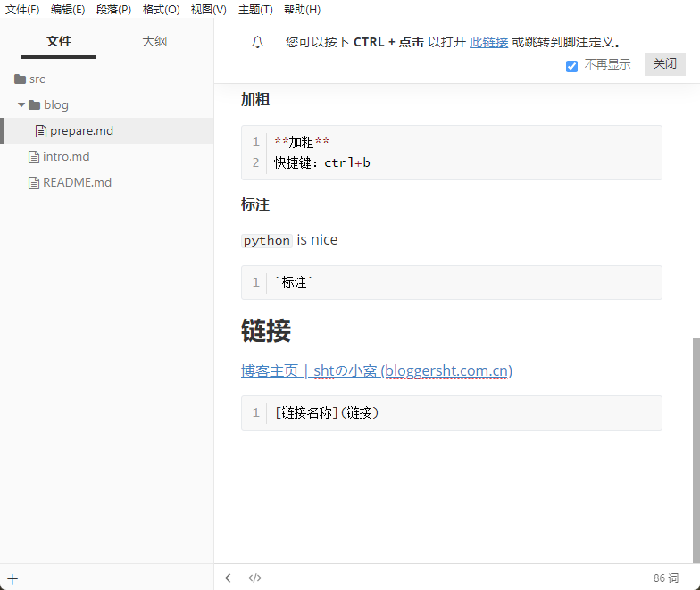
Task: Toggle source code mode icon
Action: pos(254,578)
